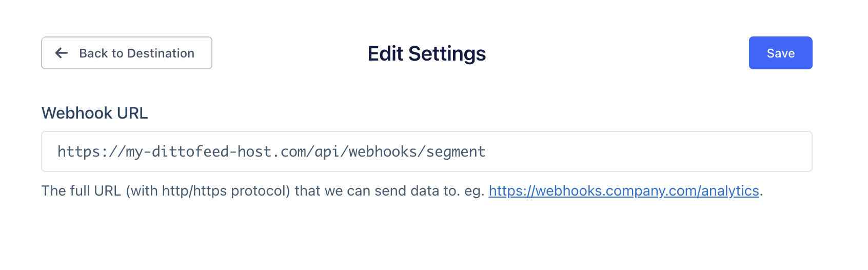Click '/api/' segment in the webhook URL
The image size is (868, 270).
coord(327,151)
